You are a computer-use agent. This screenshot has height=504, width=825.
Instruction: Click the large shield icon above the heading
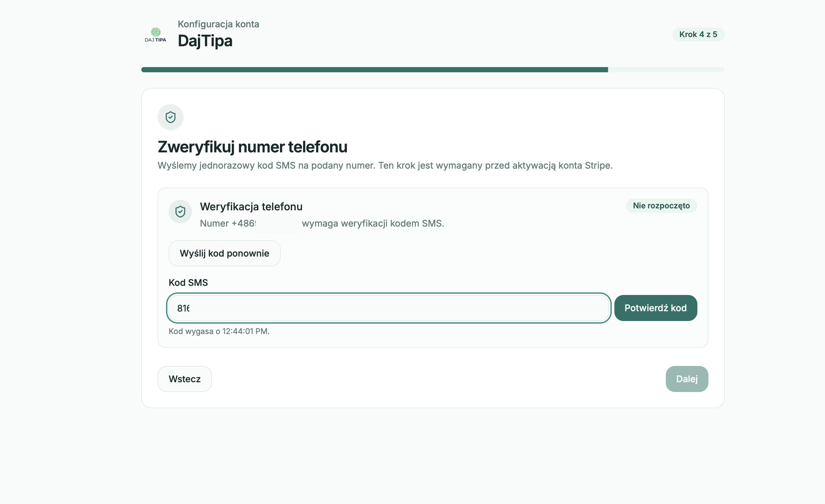point(170,117)
